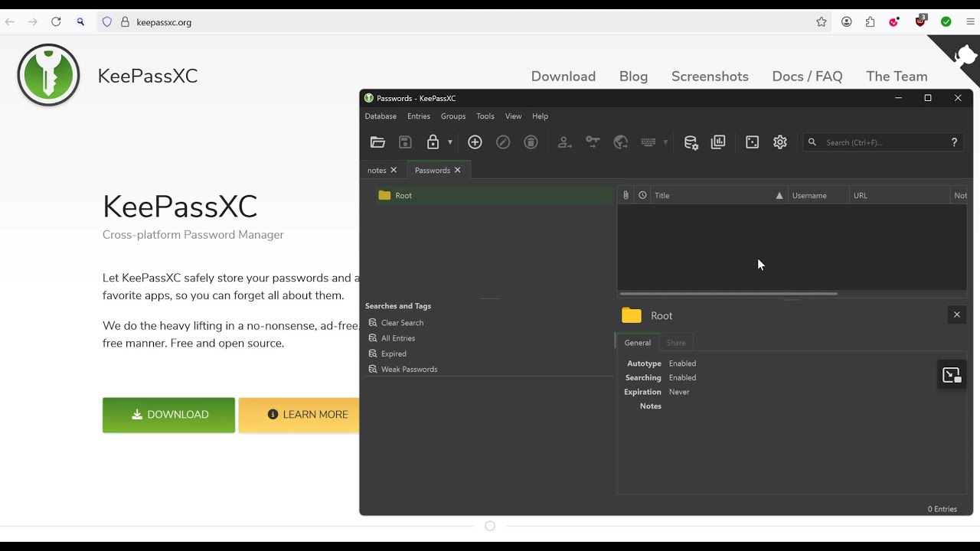Open the password generator dice icon
The height and width of the screenshot is (551, 980).
pos(753,142)
